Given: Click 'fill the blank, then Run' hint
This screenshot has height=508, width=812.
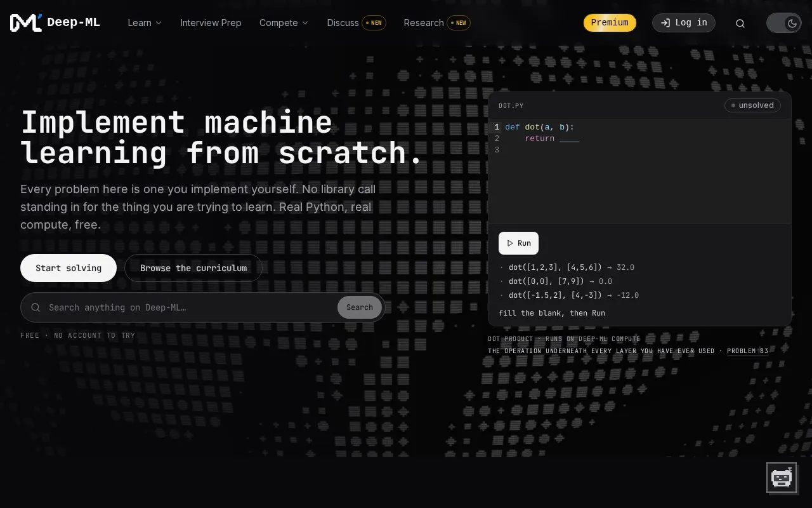Looking at the screenshot, I should [x=552, y=313].
